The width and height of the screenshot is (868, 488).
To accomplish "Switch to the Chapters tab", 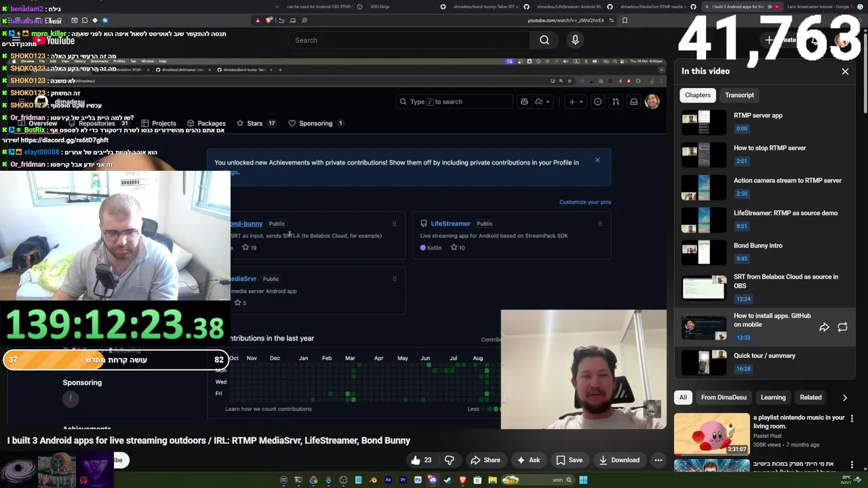I will coord(697,95).
